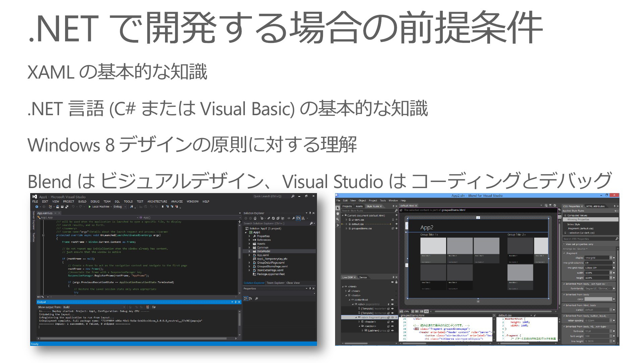This screenshot has height=363, width=644.
Task: Switch to HTML Attributes tab in Blend
Action: coord(595,206)
